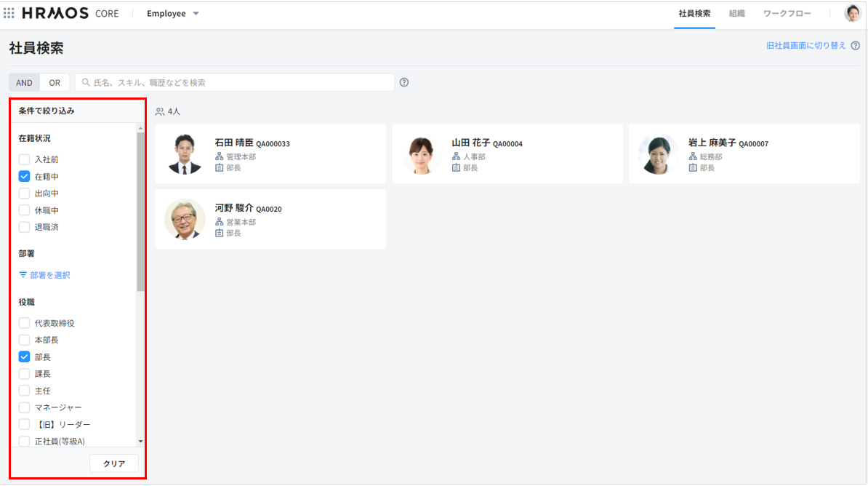The height and width of the screenshot is (486, 868).
Task: Open the user profile avatar
Action: (x=852, y=13)
